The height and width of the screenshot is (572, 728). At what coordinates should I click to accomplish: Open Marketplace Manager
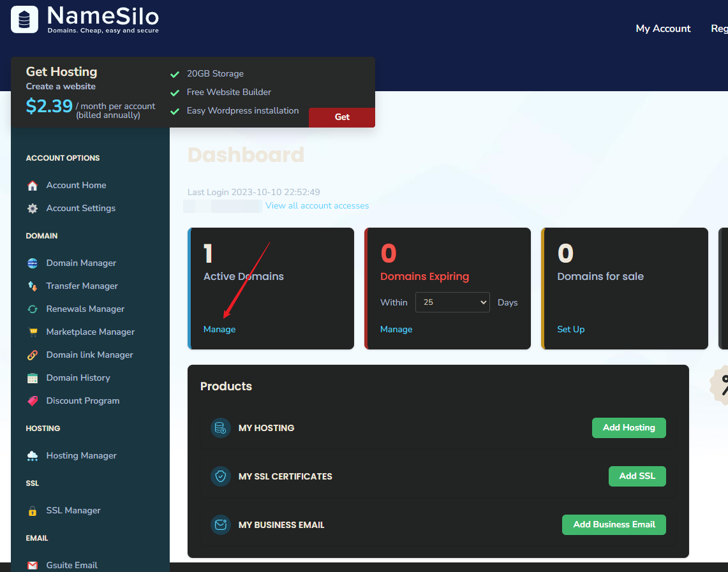point(91,332)
